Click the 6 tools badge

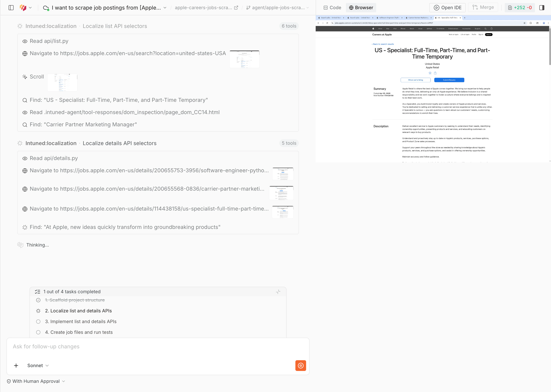pyautogui.click(x=289, y=26)
